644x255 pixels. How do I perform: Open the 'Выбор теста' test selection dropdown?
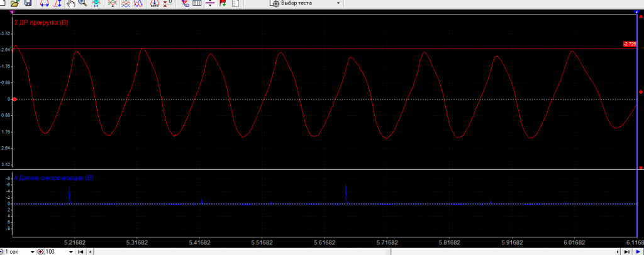306,3
